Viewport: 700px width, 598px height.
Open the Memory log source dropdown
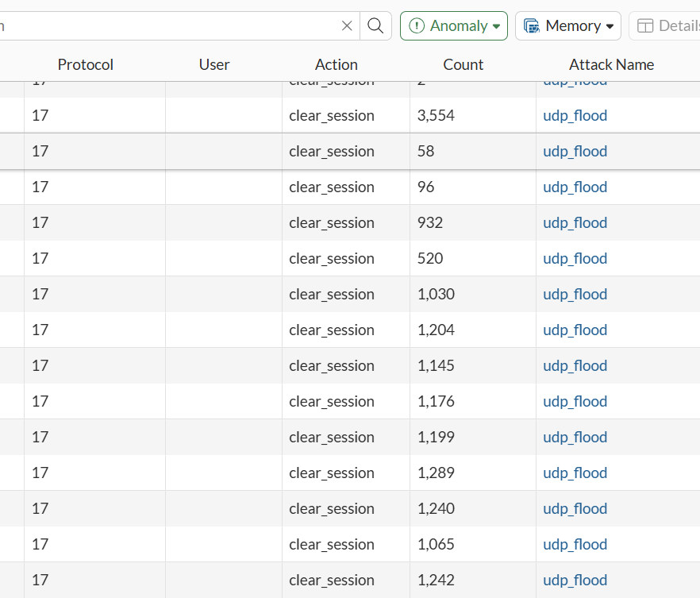(x=568, y=26)
